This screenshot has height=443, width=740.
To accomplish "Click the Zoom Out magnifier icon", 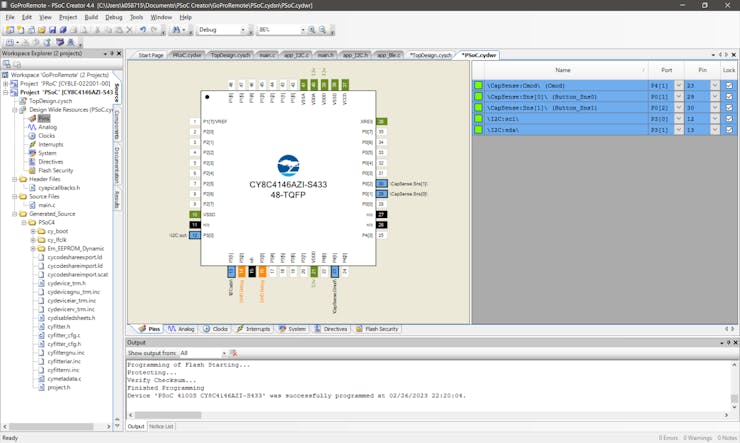I will coord(322,30).
